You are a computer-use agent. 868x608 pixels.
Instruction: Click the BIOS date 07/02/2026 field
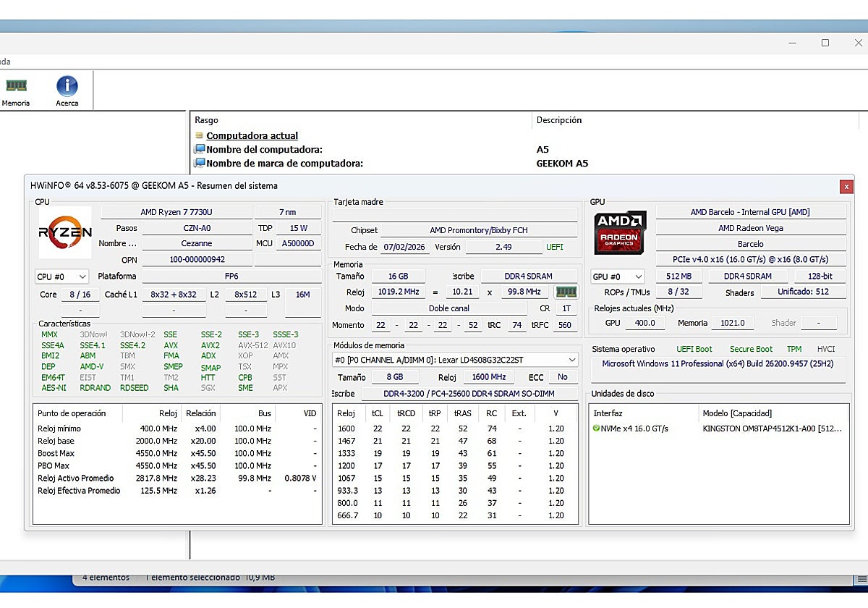pos(405,247)
